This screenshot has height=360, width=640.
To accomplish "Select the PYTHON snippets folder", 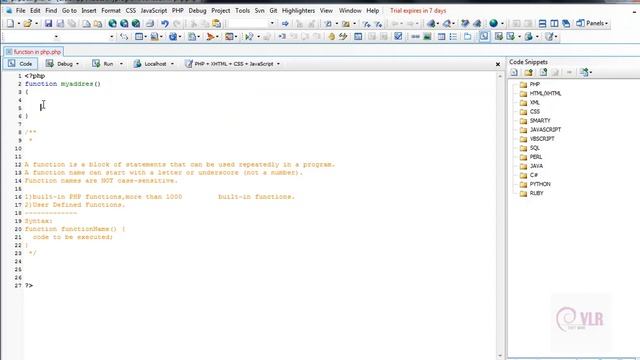I will [x=535, y=184].
